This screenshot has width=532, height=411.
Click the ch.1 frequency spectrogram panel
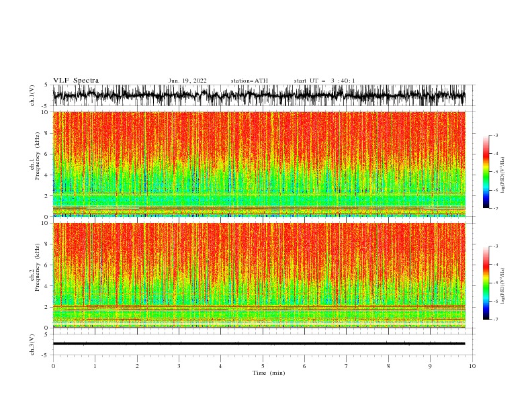pos(259,164)
